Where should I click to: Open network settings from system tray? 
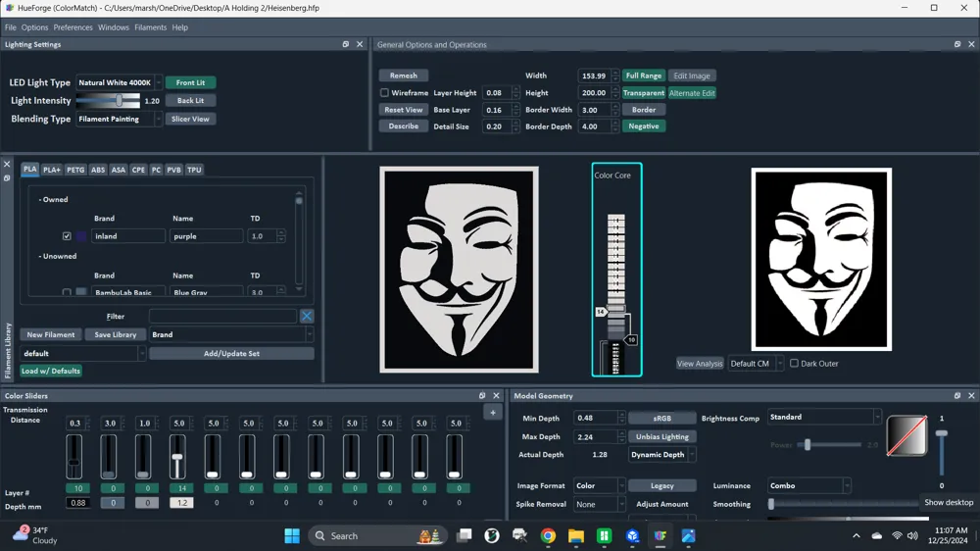tap(897, 536)
